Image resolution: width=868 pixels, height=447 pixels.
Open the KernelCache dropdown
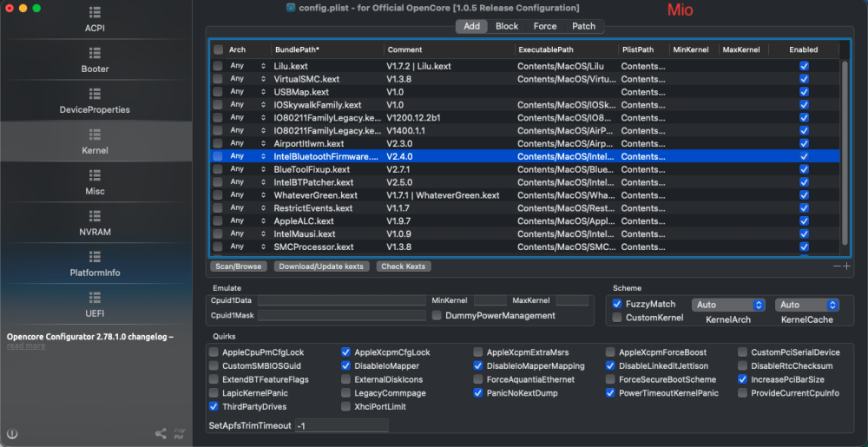(807, 305)
